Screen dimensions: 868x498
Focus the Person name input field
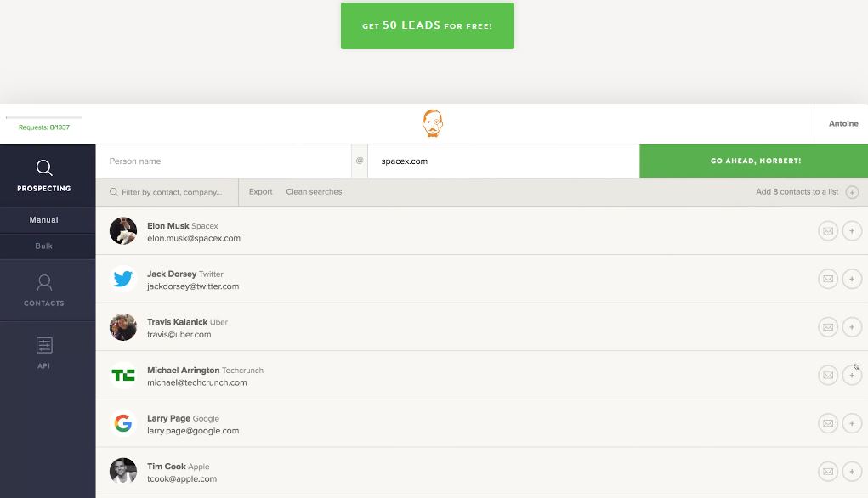tap(224, 161)
